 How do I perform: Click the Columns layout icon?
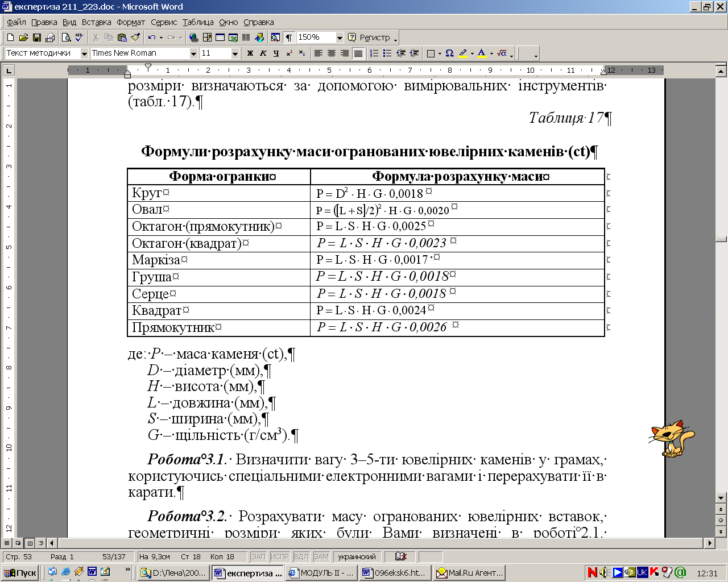click(246, 38)
